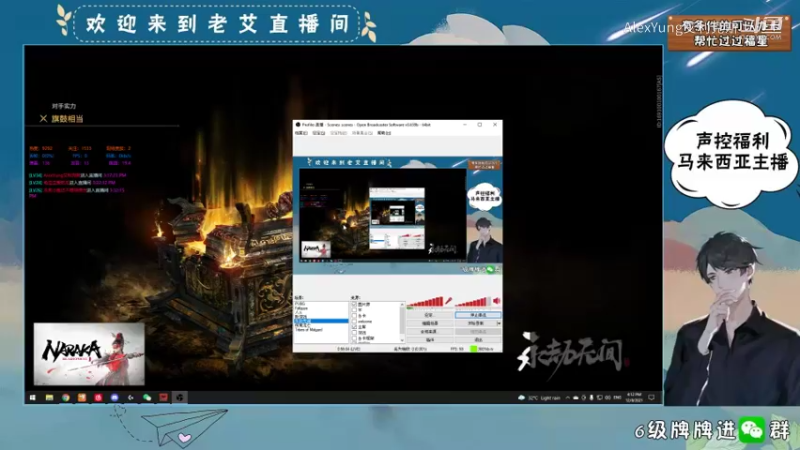Open the dropdown arrow beside start recording
The height and width of the screenshot is (450, 800).
[x=499, y=323]
